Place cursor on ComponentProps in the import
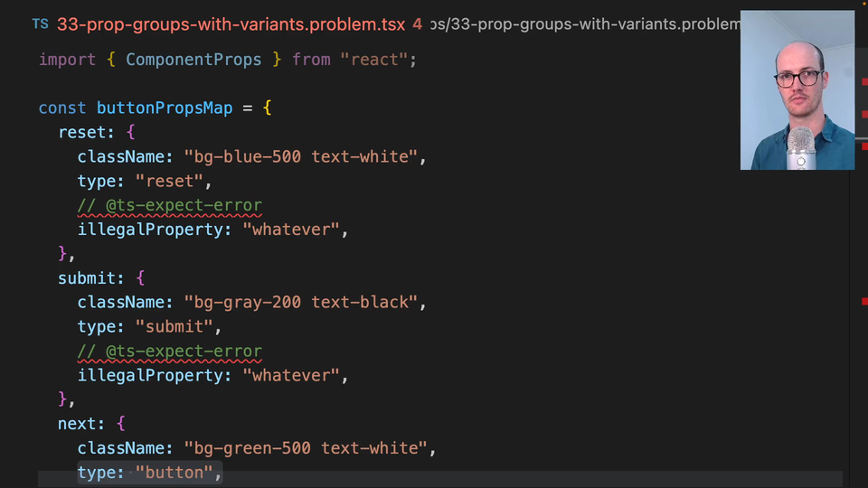The image size is (868, 488). pos(193,60)
